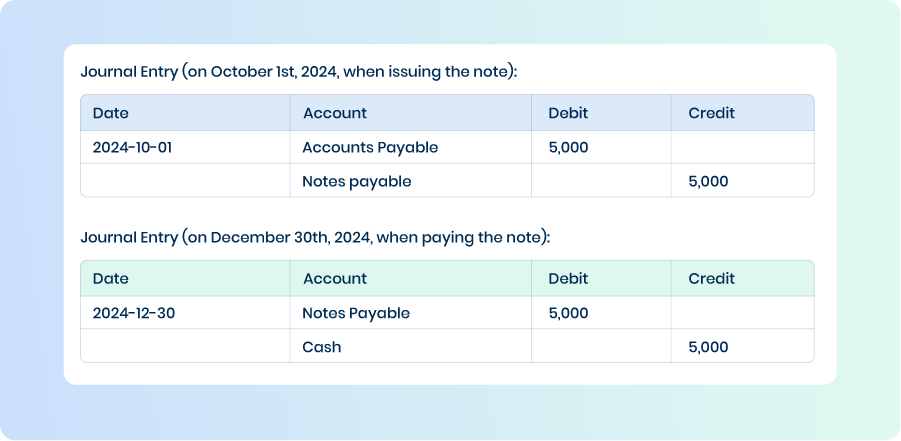Click the Accounts Payable 5,000 debit value

point(568,148)
